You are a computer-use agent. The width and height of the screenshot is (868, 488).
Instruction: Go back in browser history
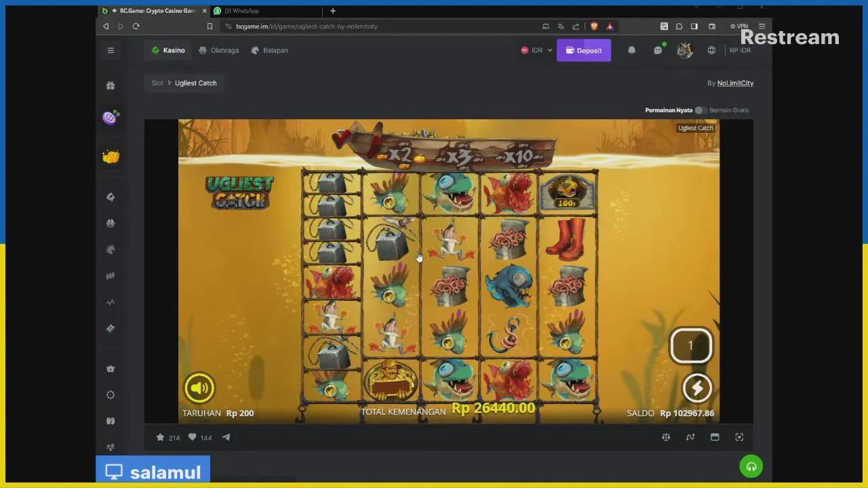(x=106, y=26)
